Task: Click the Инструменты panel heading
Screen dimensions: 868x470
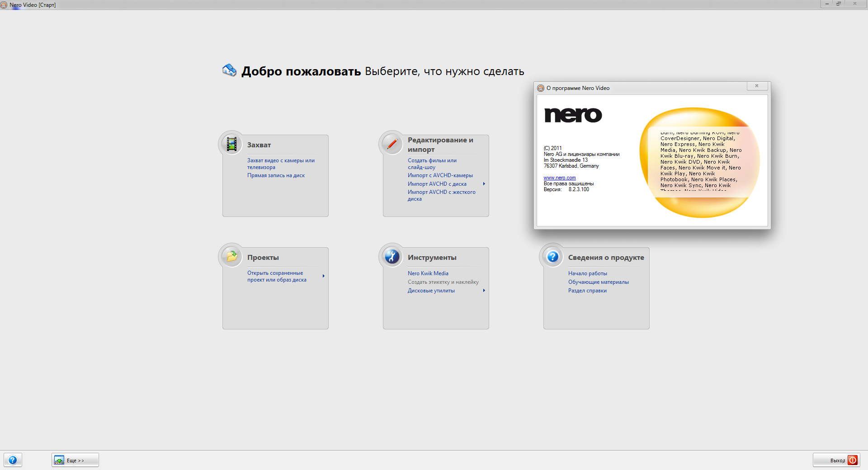Action: click(x=432, y=258)
